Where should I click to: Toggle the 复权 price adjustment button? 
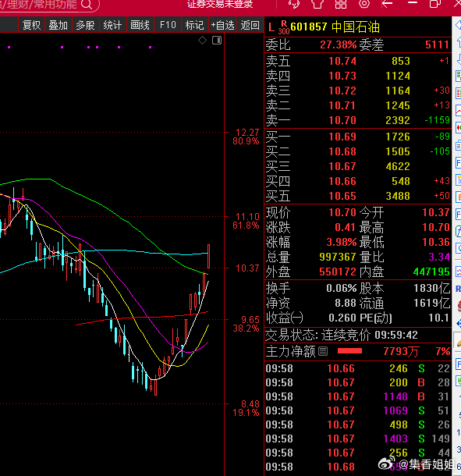(31, 25)
